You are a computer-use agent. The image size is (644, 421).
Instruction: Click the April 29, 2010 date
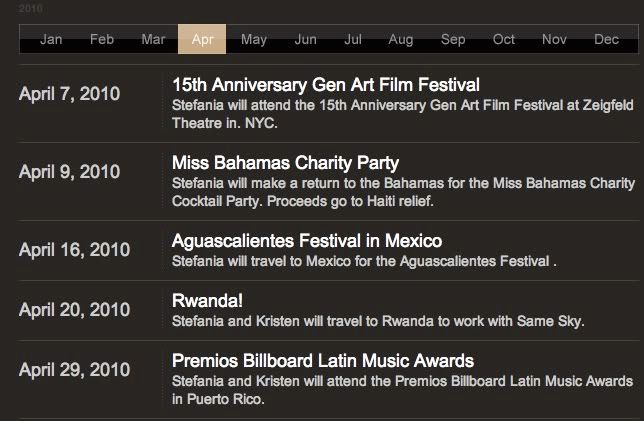pyautogui.click(x=74, y=370)
